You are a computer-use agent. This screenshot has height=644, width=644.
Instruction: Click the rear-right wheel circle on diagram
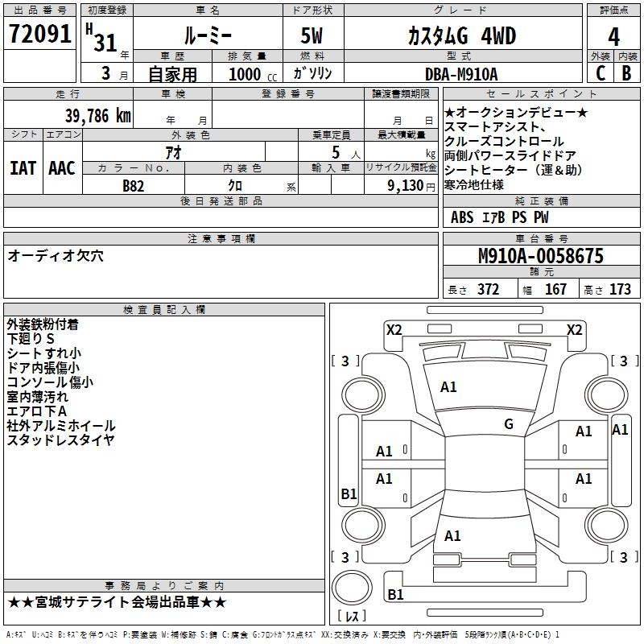[606, 525]
